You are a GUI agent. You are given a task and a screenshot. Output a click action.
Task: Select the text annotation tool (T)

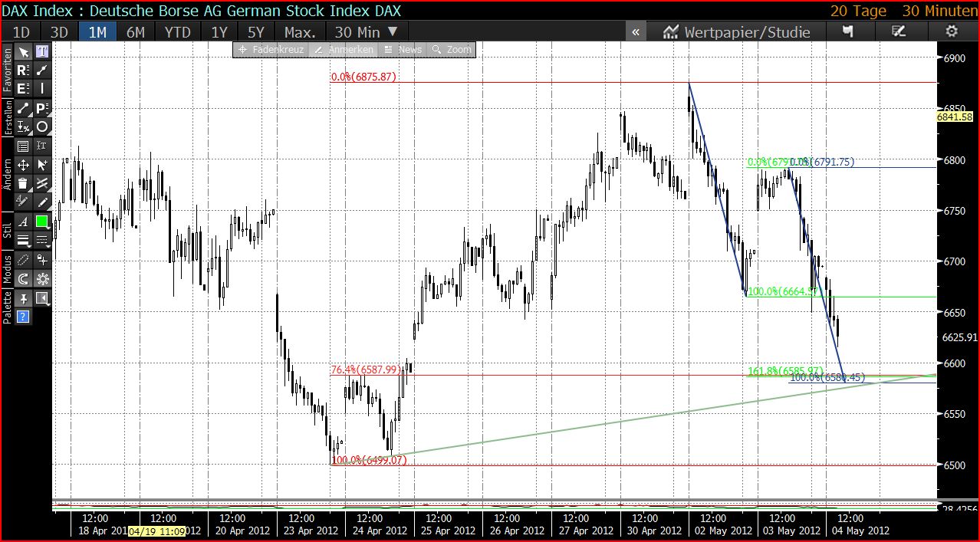tap(41, 52)
